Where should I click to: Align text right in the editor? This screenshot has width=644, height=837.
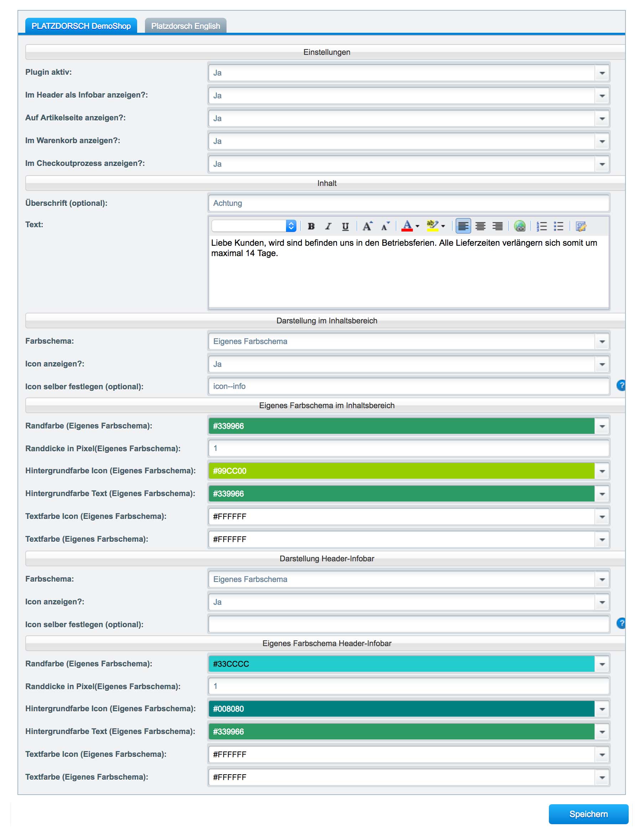coord(498,227)
